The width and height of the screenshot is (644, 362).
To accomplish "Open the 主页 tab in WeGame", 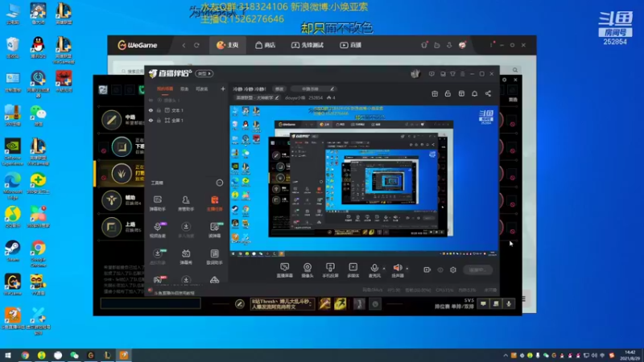I will [228, 45].
